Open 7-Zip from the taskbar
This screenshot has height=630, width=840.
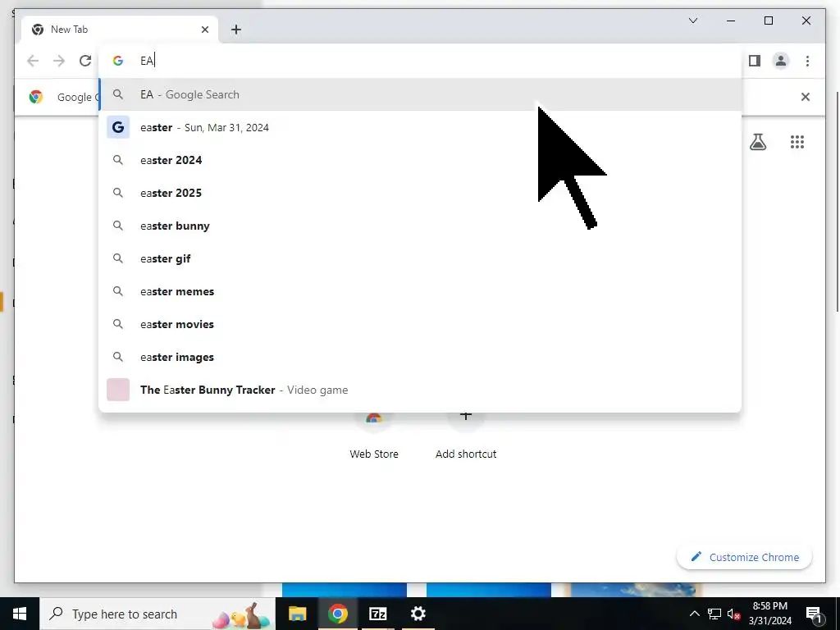click(x=377, y=614)
